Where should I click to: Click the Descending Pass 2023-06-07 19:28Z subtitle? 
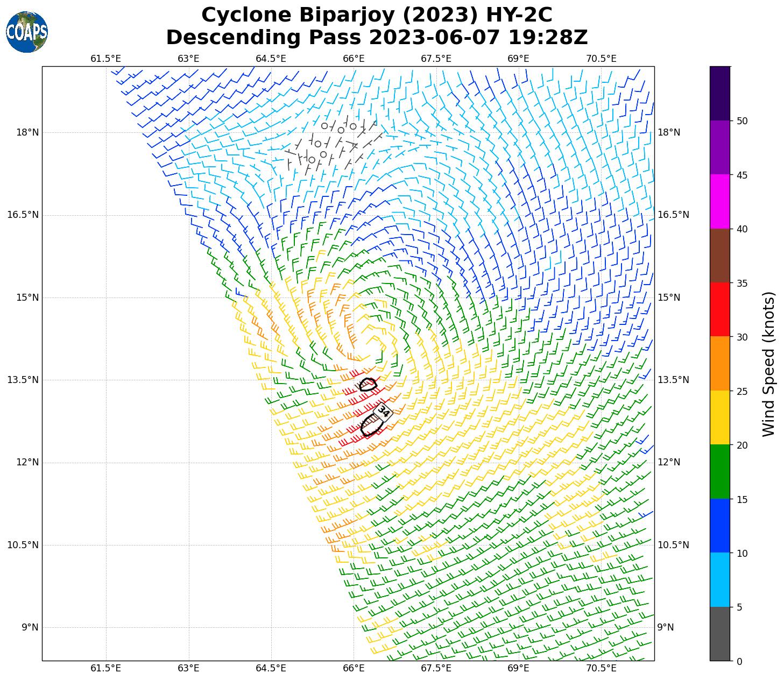377,38
